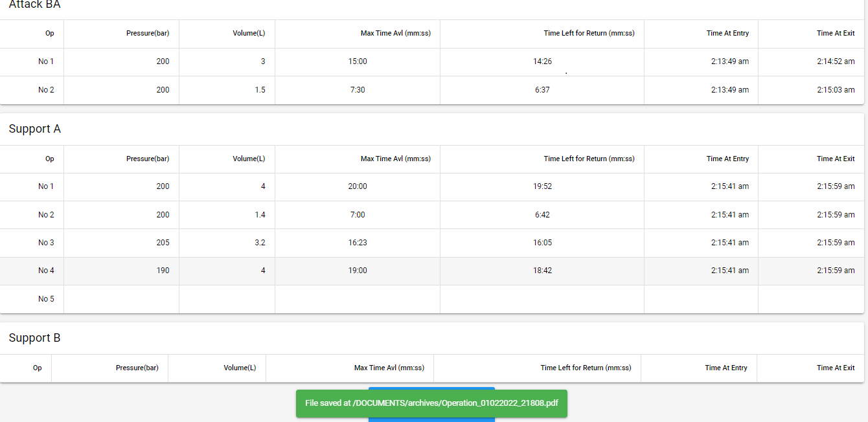Click Support A No 4 pressure value 190
Viewport: 868px width, 422px height.
click(x=162, y=271)
